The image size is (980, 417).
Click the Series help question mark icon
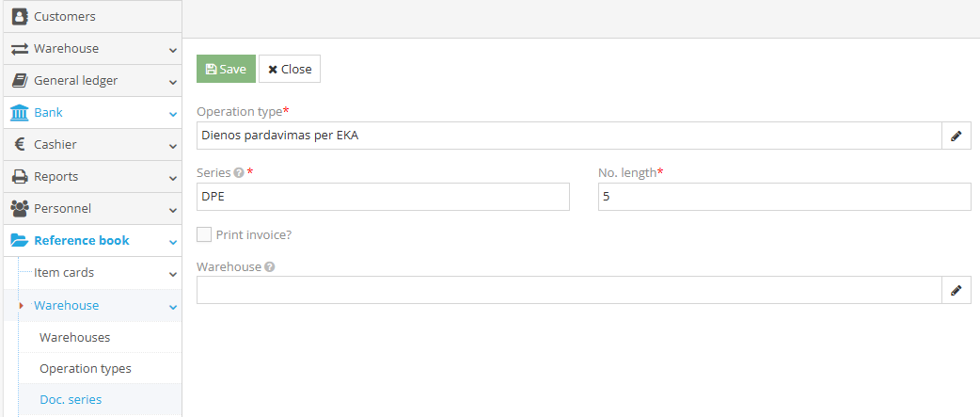pyautogui.click(x=239, y=173)
